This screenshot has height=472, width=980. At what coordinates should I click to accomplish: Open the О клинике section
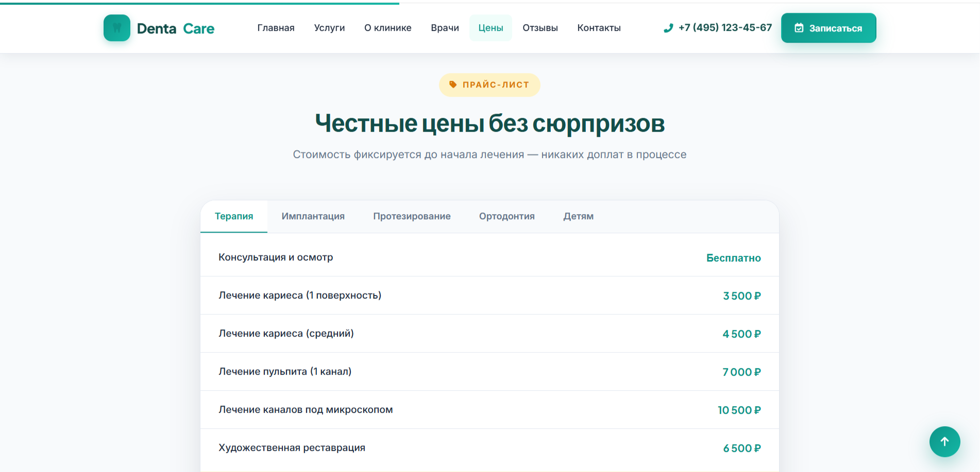coord(387,28)
